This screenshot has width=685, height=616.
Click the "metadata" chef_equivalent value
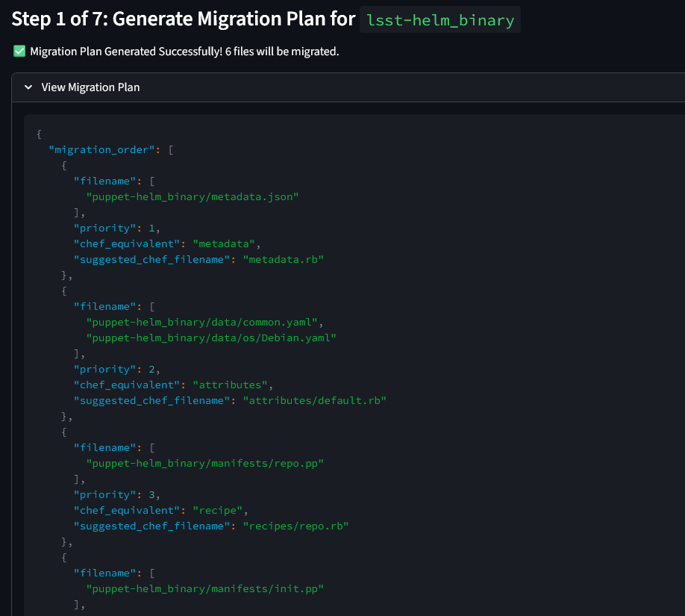(225, 243)
